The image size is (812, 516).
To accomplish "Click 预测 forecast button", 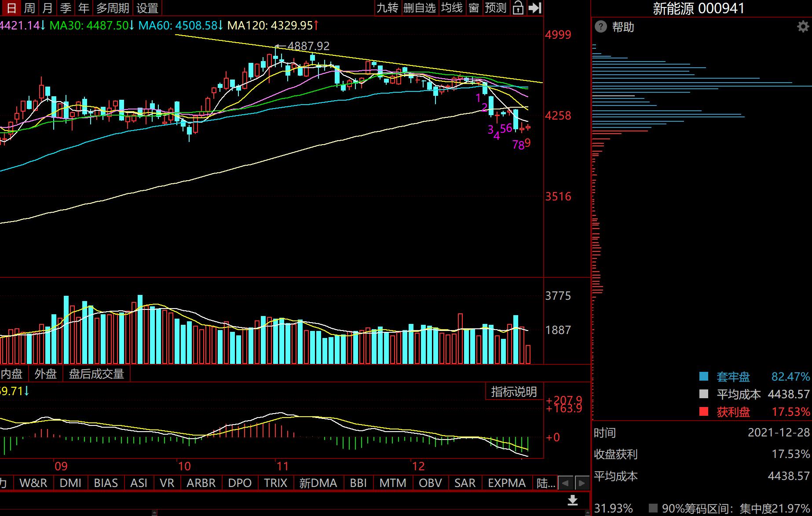I will (x=496, y=8).
